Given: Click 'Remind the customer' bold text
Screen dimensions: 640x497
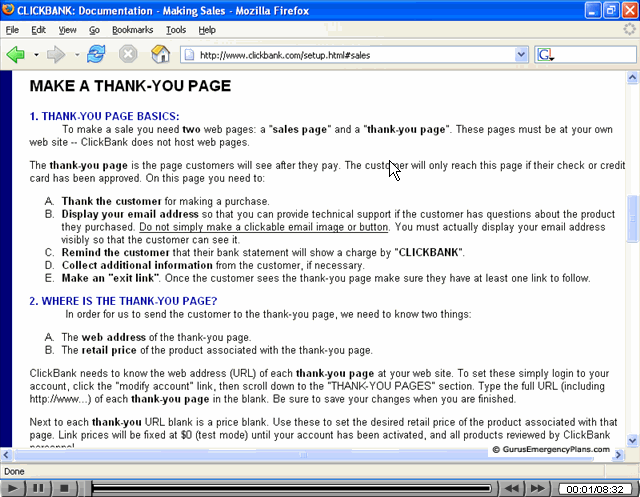Looking at the screenshot, I should [116, 252].
